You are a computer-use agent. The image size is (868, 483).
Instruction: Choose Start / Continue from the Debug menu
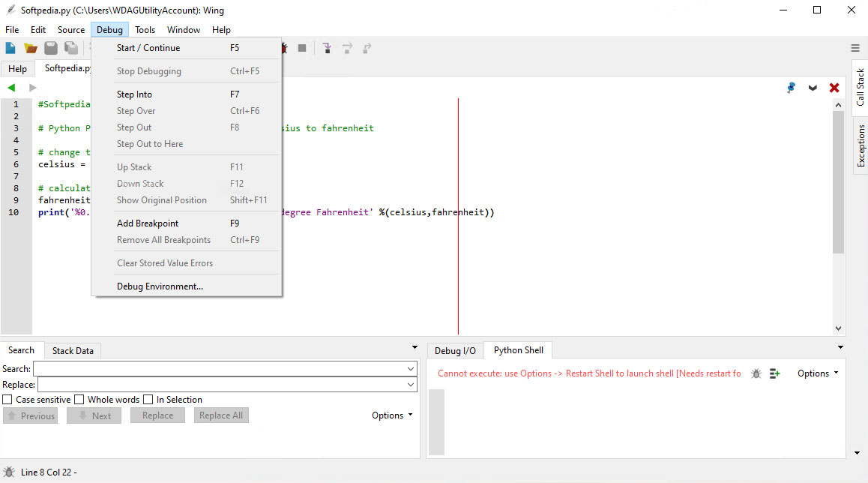187,48
